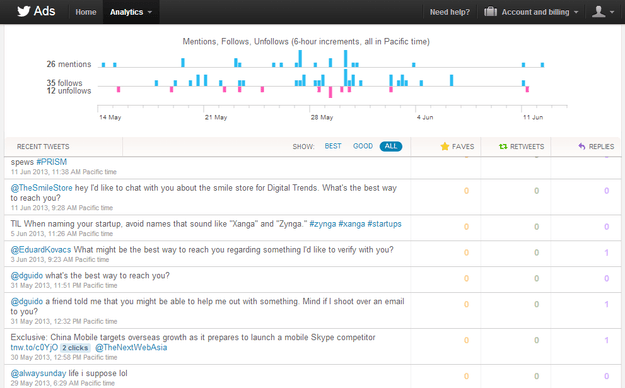This screenshot has height=388, width=625.
Task: Click the FAVES star icon
Action: (445, 146)
